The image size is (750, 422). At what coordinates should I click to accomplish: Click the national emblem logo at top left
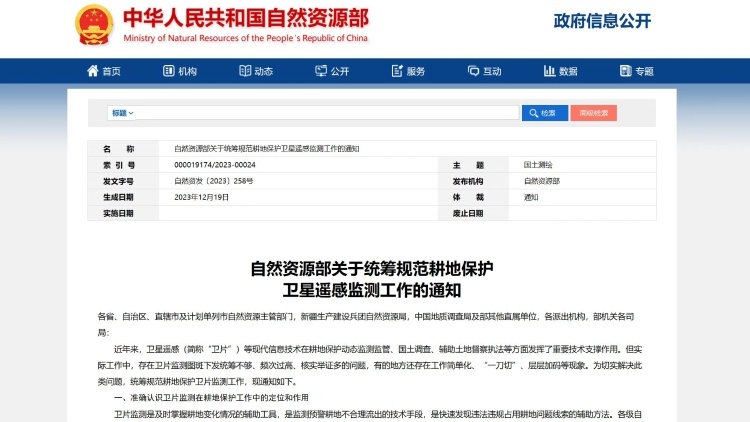[x=94, y=25]
